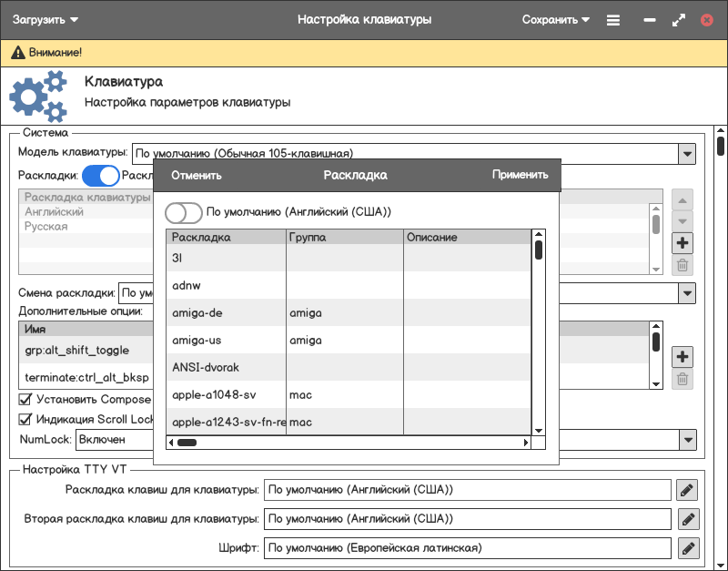Enable the Установить Compose checkbox
728x571 pixels.
[25, 399]
